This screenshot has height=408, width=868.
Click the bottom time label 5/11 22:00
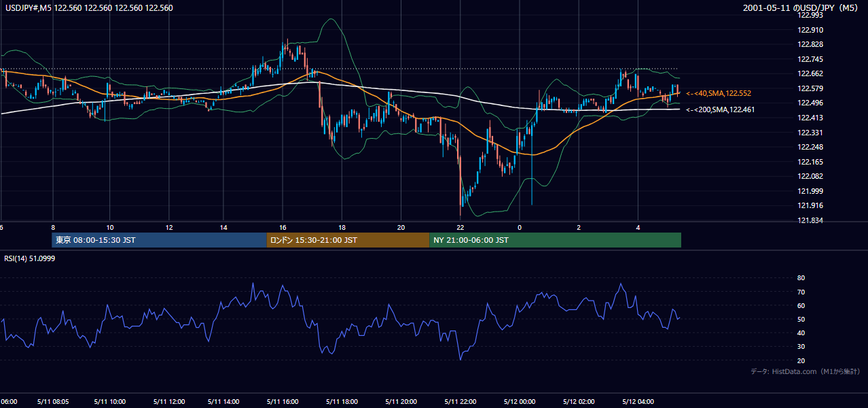459,402
